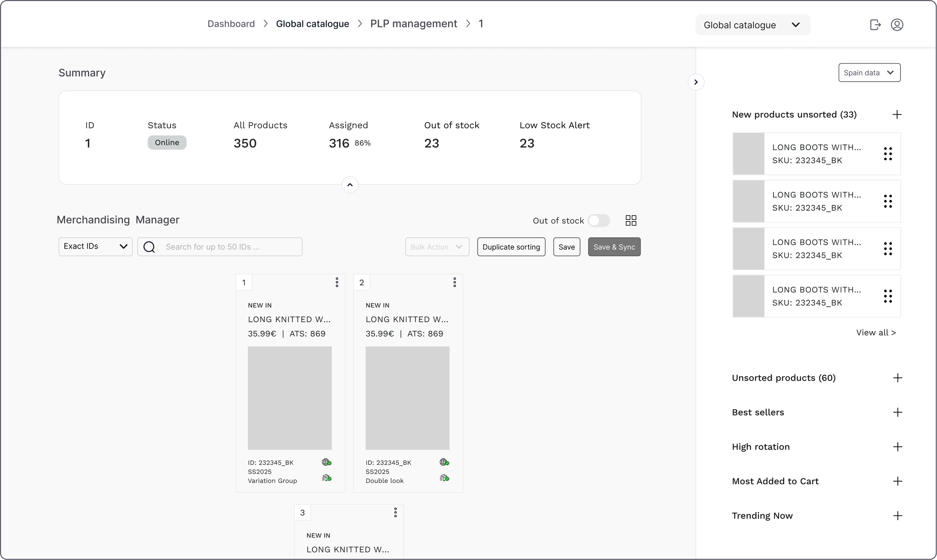Open options menu for product card 2
This screenshot has width=937, height=560.
[x=455, y=282]
